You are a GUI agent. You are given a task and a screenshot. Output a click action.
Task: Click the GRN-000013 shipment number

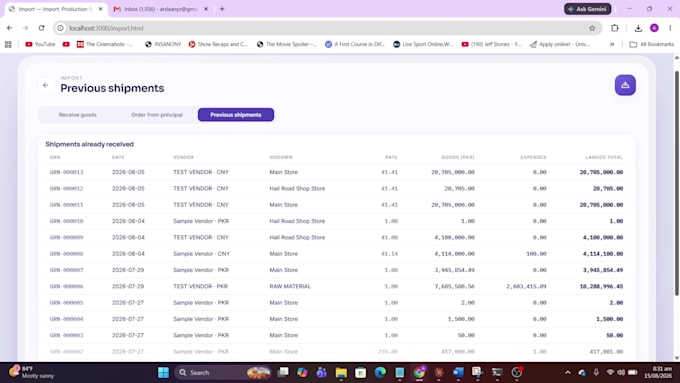(x=66, y=172)
